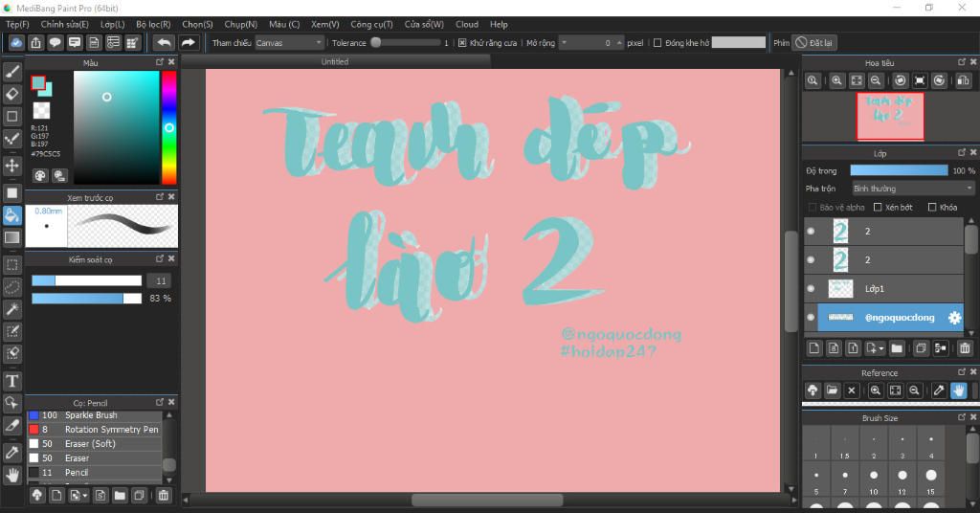Viewport: 980px width, 513px height.
Task: Choose the Move tool
Action: tap(11, 166)
